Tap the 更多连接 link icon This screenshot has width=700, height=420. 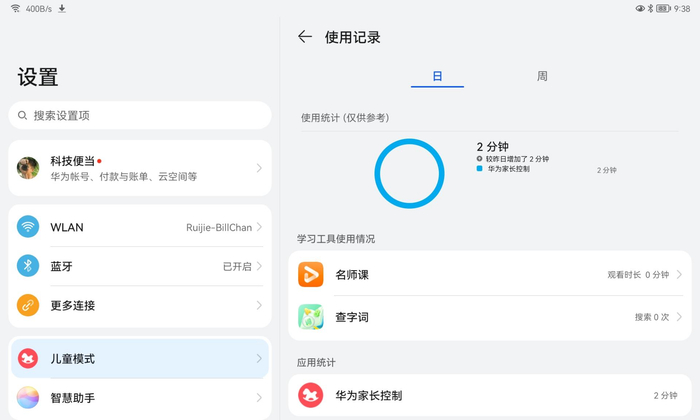(x=28, y=305)
